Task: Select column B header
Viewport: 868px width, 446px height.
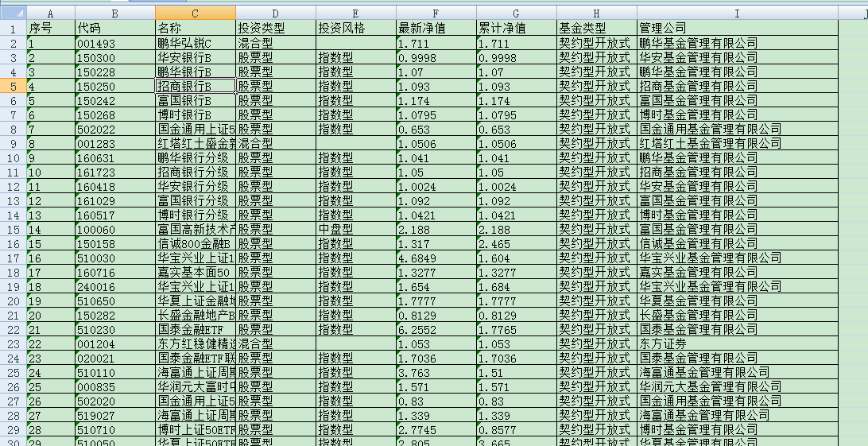Action: [x=115, y=13]
